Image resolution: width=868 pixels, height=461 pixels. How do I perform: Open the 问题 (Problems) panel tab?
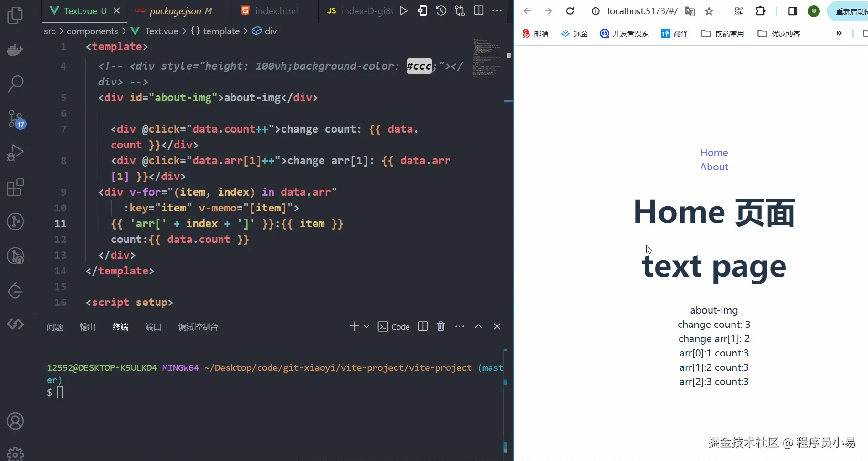coord(55,327)
